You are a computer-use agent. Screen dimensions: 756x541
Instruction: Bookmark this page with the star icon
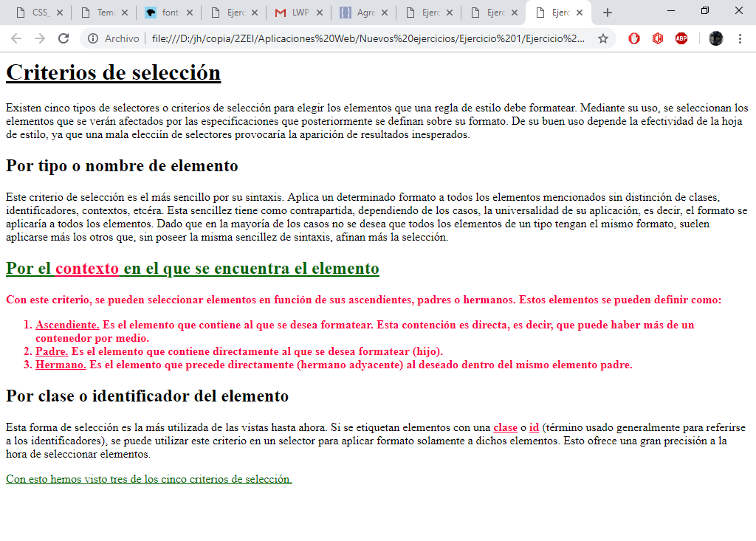(x=602, y=38)
